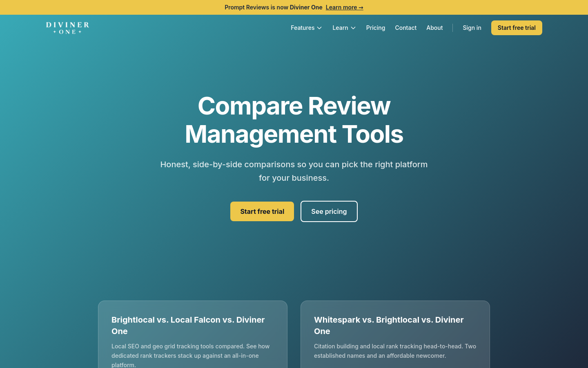Click the 'Honest, side-by-side comparisons' subtitle
The image size is (588, 368).
[294, 171]
